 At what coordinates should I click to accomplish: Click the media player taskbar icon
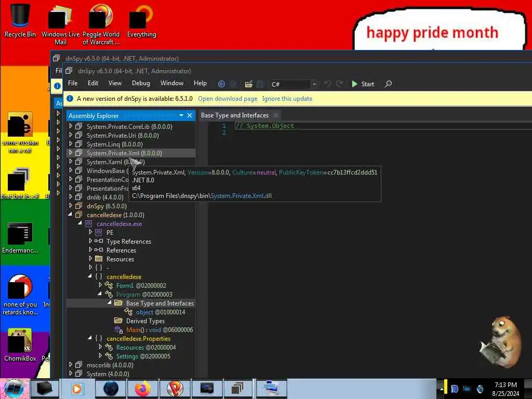coord(77,389)
